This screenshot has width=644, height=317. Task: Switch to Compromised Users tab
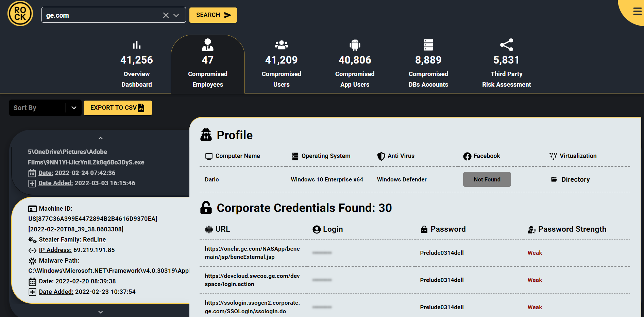coord(281,65)
